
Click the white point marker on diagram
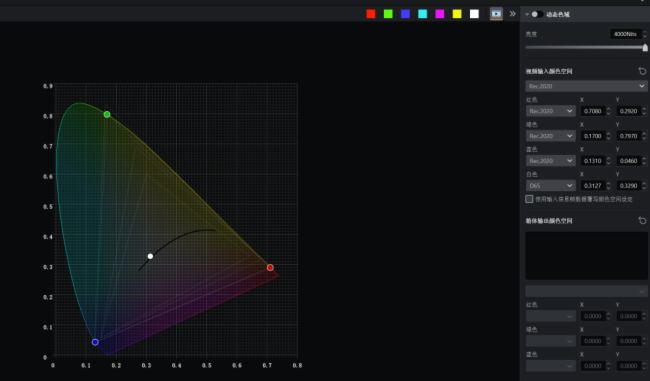150,256
